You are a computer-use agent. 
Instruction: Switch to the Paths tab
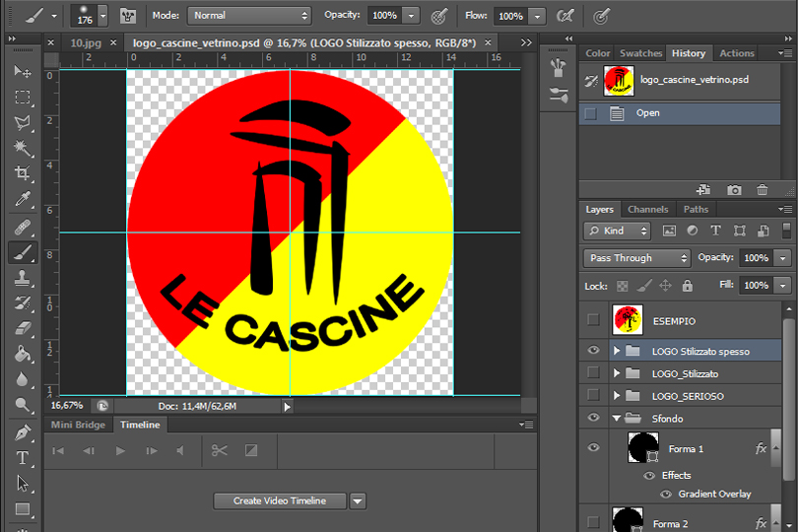(696, 209)
